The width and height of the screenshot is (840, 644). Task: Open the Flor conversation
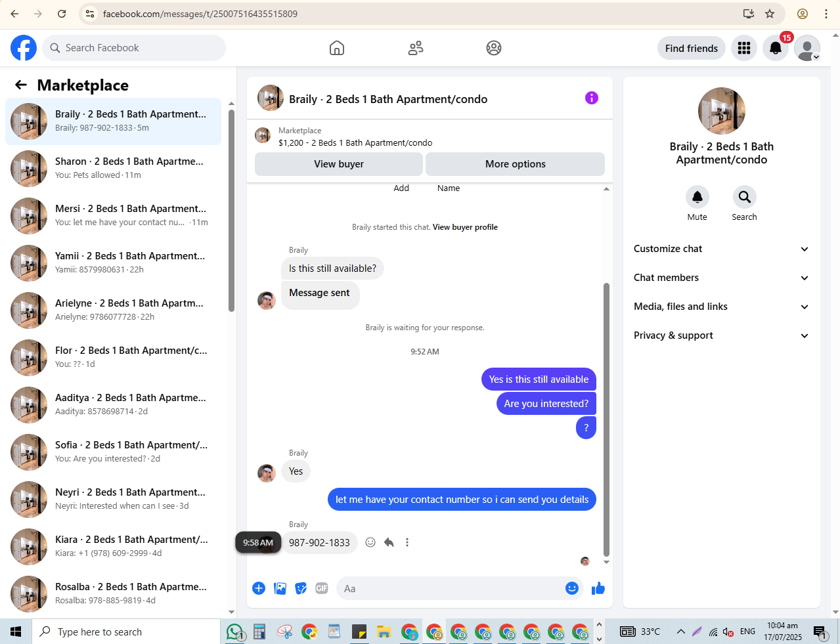tap(113, 357)
